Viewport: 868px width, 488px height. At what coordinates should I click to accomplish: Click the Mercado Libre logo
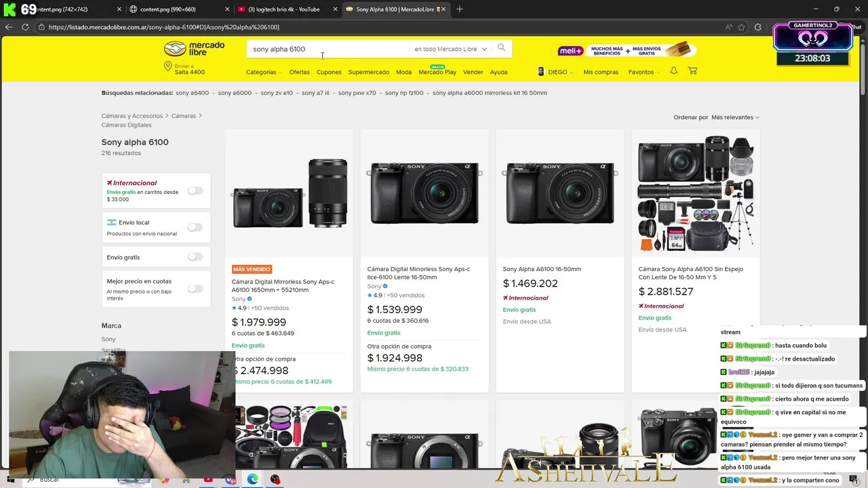[x=194, y=49]
